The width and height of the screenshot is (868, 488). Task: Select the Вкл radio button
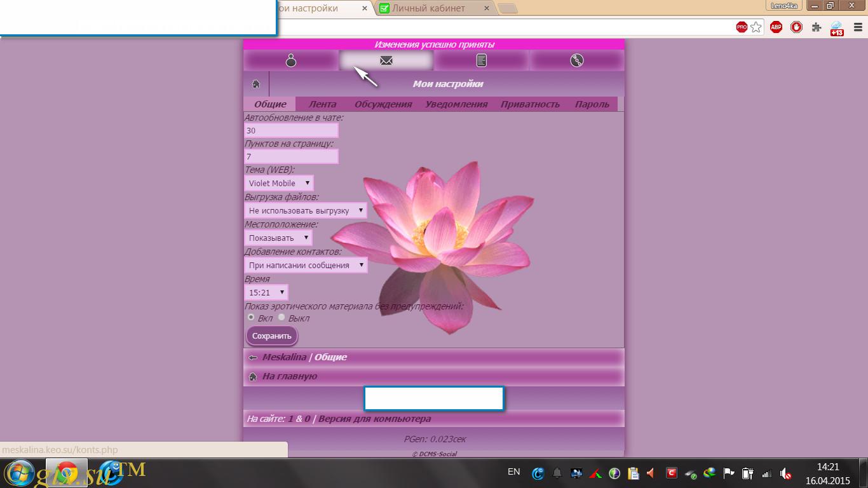(251, 317)
